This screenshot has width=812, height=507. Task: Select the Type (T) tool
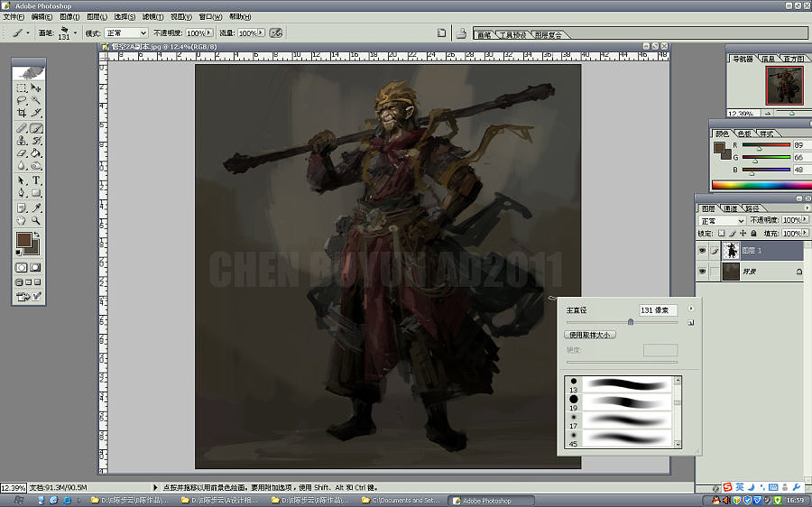click(36, 180)
